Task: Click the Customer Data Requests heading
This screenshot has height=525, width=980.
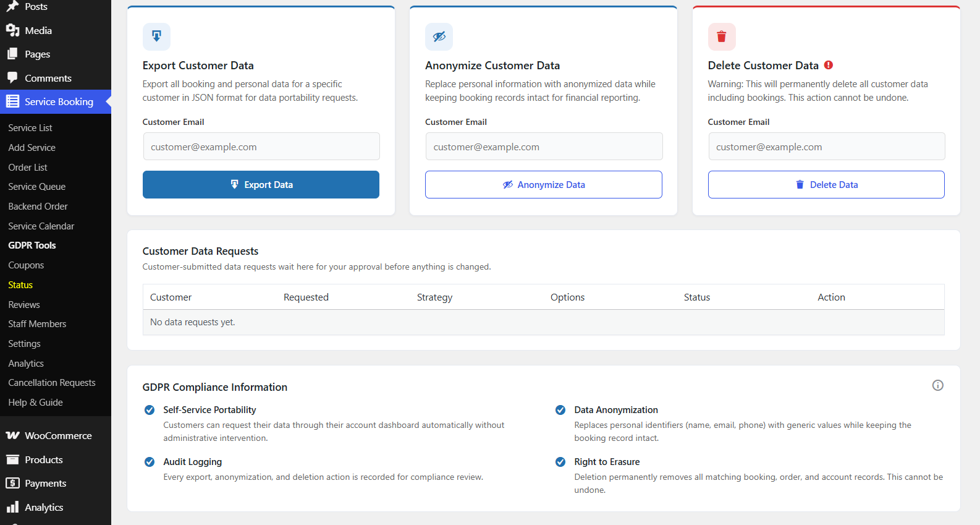Action: coord(200,251)
